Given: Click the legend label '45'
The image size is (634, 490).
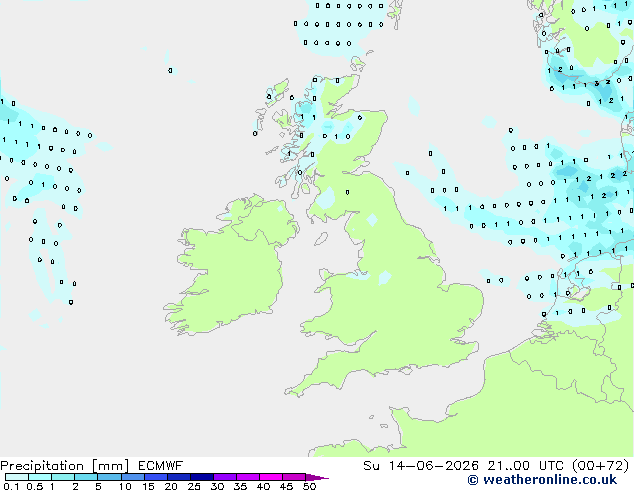Looking at the screenshot, I should [286, 486].
